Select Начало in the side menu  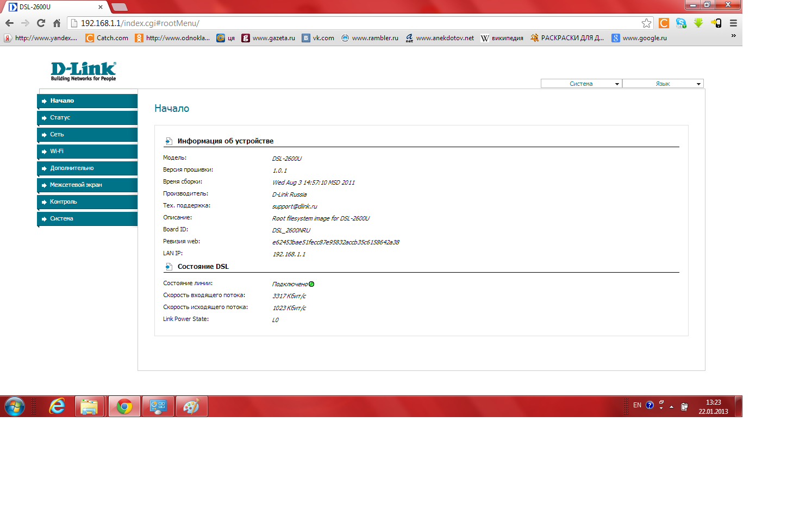(x=87, y=101)
